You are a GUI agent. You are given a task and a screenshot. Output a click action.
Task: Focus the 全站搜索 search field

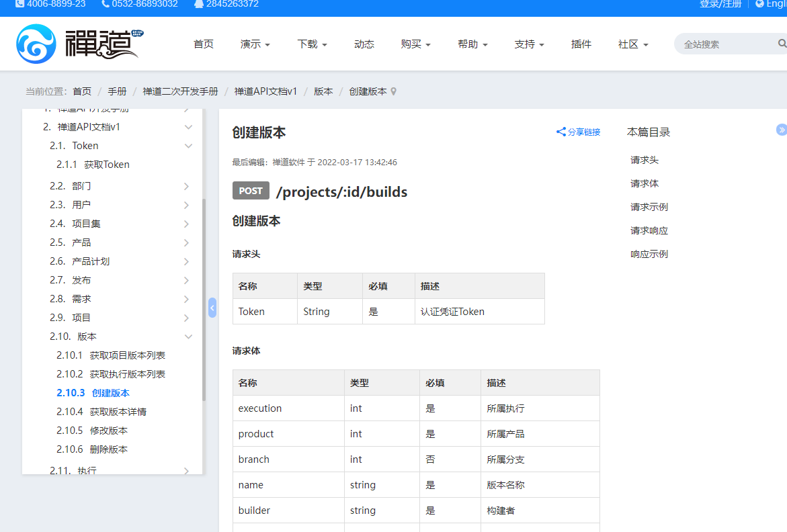coord(726,44)
